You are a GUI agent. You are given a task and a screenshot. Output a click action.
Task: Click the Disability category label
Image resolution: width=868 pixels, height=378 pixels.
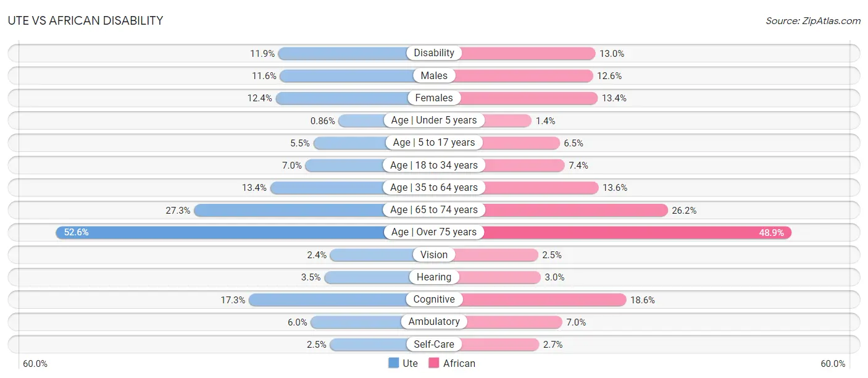[x=434, y=53]
